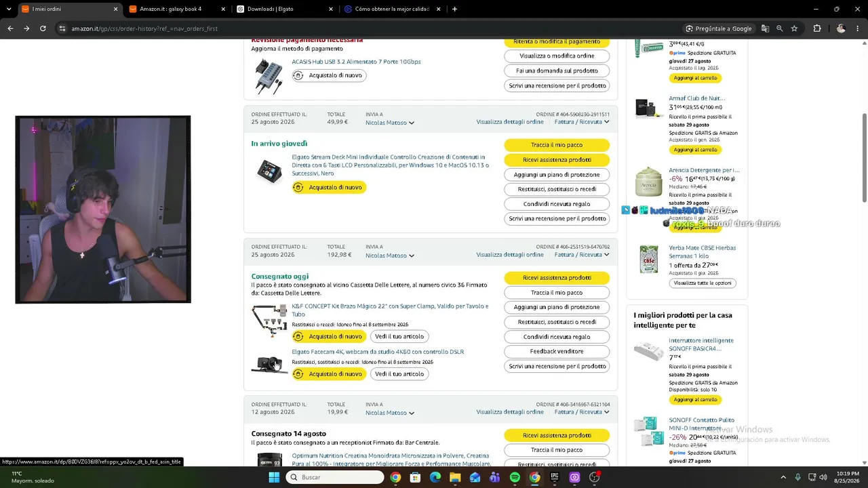Screen dimensions: 868x488
Task: Close the 'Downloads | Elgato' tab
Action: click(x=331, y=9)
